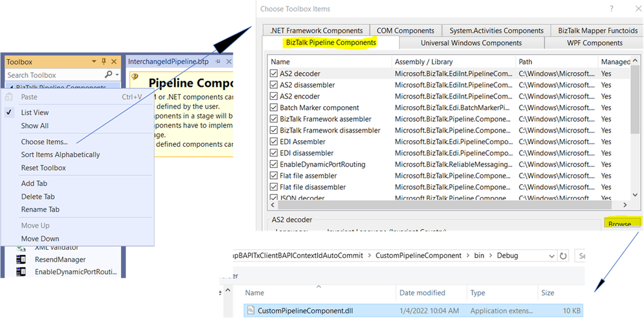644x318 pixels.
Task: Open the Toolbox window options arrow
Action: [94, 62]
